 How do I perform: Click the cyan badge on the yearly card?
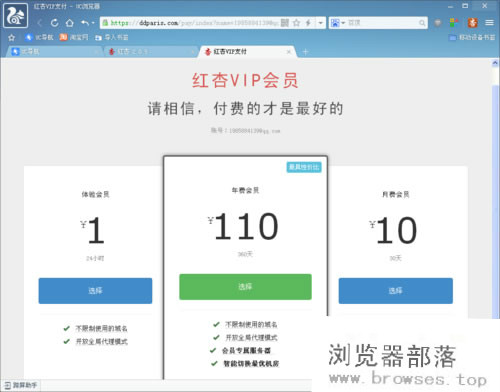point(304,167)
